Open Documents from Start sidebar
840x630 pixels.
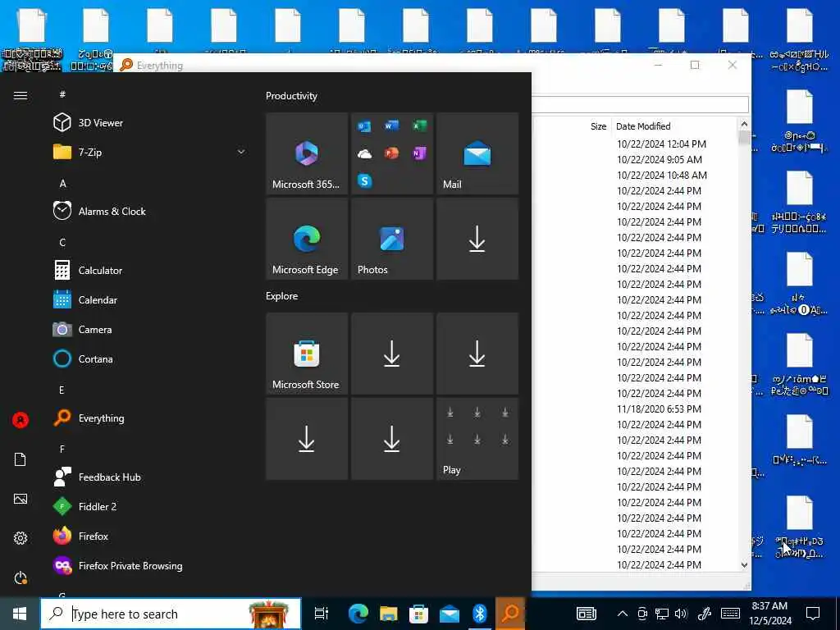coord(21,459)
